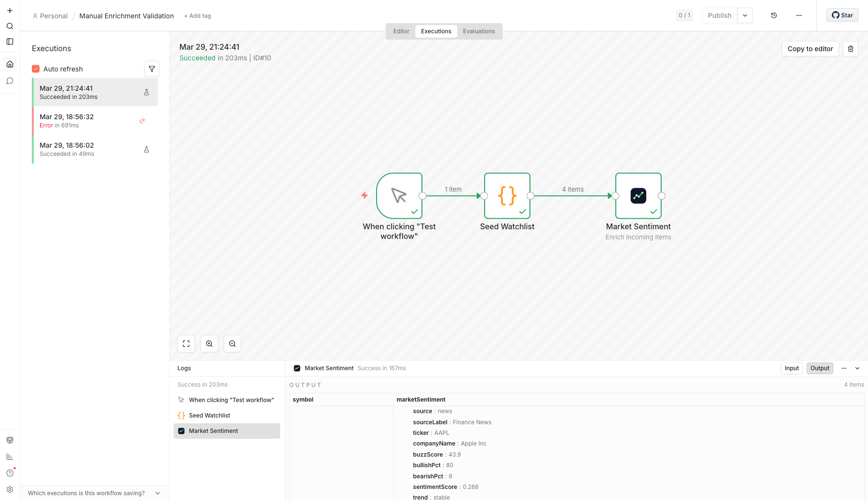Open log panel three-dot options menu

(844, 368)
